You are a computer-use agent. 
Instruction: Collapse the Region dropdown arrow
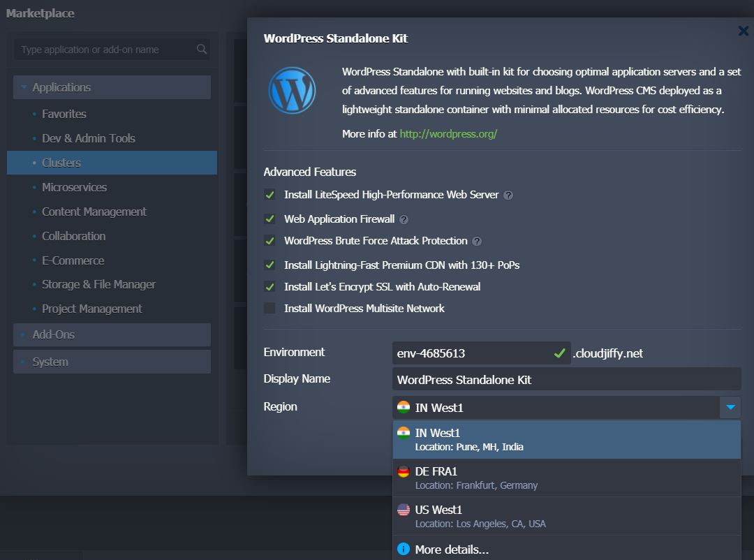click(x=730, y=408)
